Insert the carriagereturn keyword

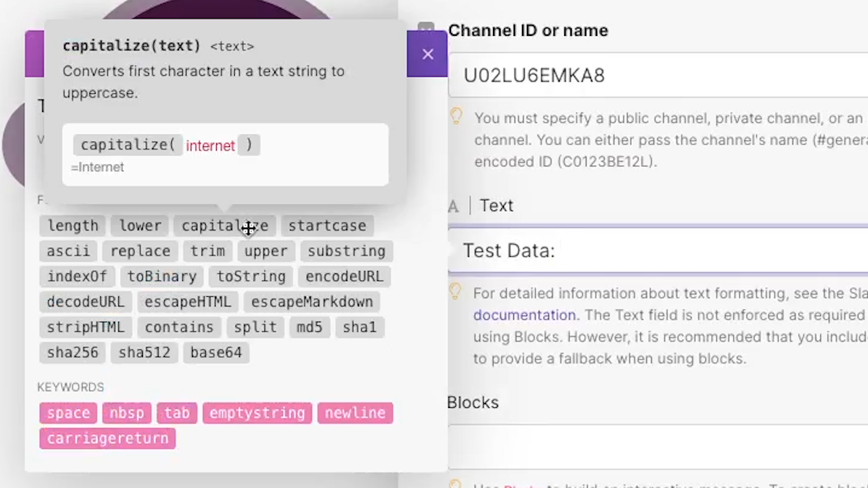107,438
